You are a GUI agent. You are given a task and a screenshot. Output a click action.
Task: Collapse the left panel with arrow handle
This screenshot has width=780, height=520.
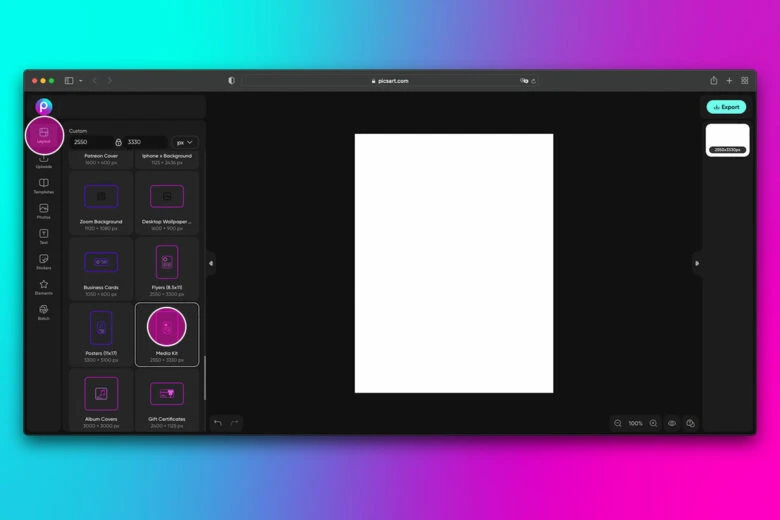click(x=210, y=263)
